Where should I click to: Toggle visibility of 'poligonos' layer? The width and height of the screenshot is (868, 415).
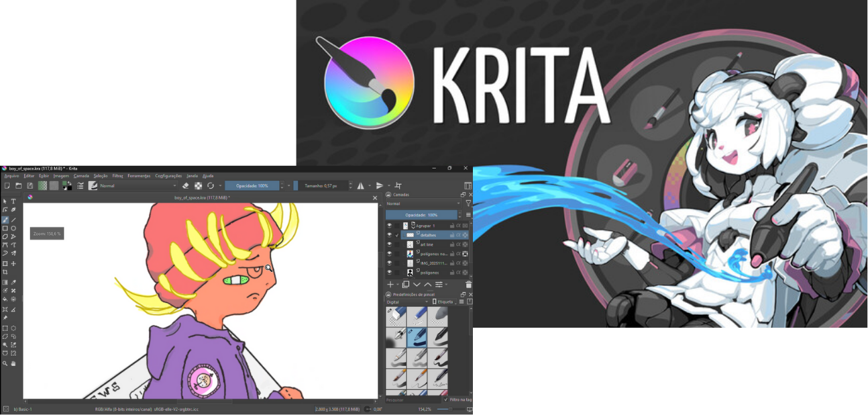click(x=389, y=273)
